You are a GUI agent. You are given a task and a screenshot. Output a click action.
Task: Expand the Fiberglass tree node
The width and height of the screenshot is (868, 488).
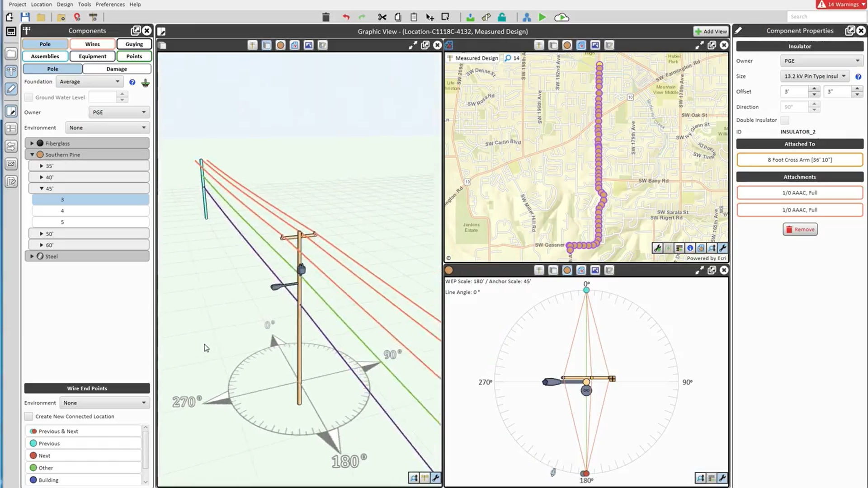coord(32,143)
